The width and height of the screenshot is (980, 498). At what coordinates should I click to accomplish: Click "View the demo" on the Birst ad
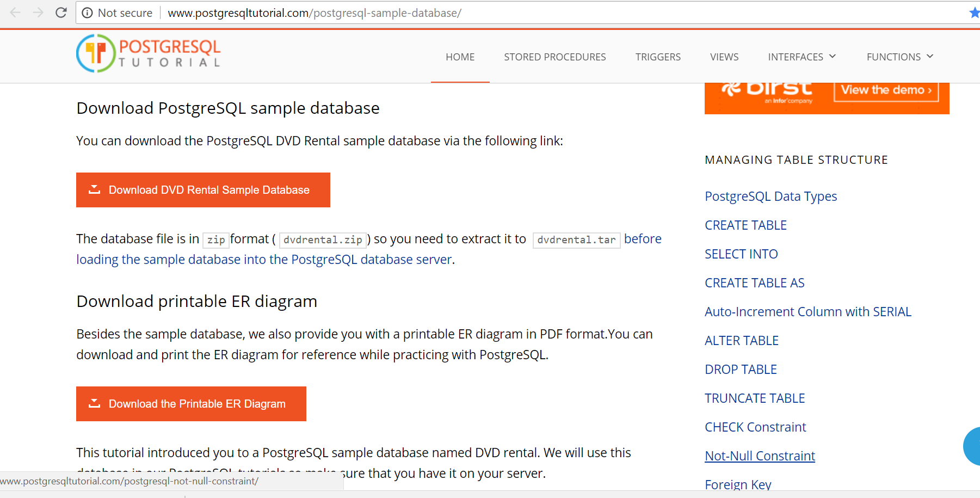[885, 90]
